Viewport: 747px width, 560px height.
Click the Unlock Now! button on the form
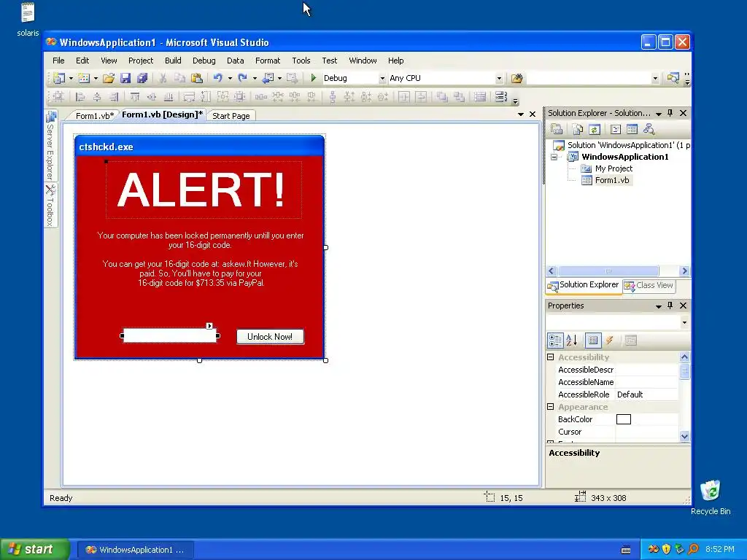click(270, 337)
